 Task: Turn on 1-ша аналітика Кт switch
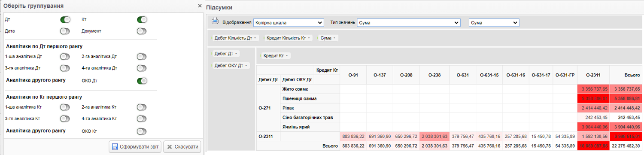pyautogui.click(x=65, y=107)
